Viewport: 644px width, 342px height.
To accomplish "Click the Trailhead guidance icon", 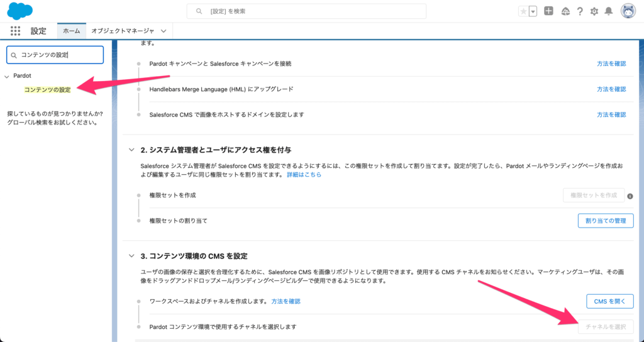I will point(564,11).
